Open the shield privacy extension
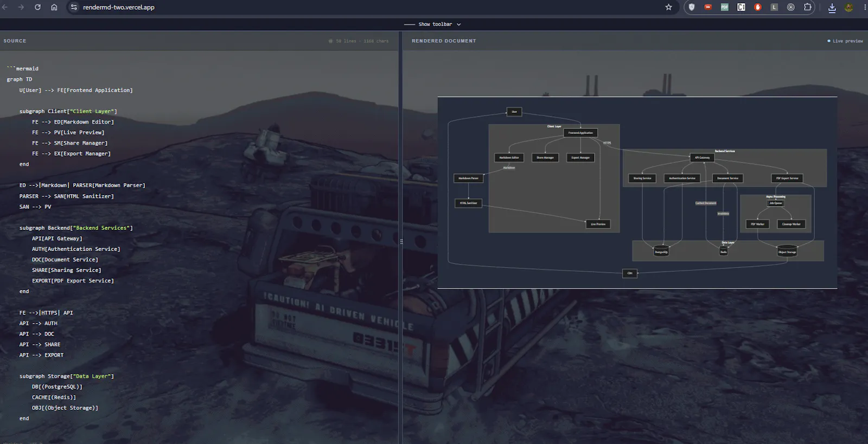868x444 pixels. pos(692,7)
